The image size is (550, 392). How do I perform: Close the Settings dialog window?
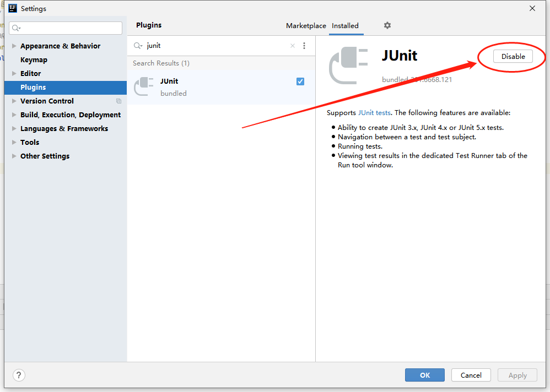click(532, 8)
